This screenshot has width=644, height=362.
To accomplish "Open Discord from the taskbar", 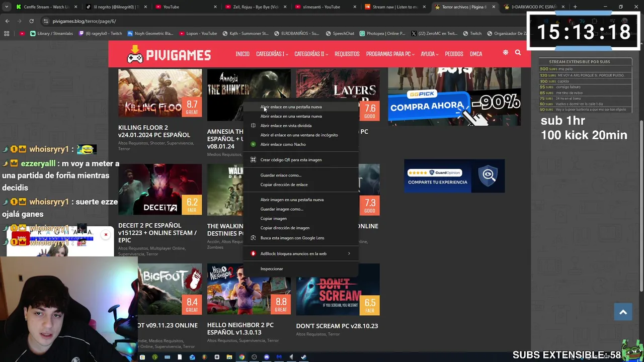I will tap(266, 357).
